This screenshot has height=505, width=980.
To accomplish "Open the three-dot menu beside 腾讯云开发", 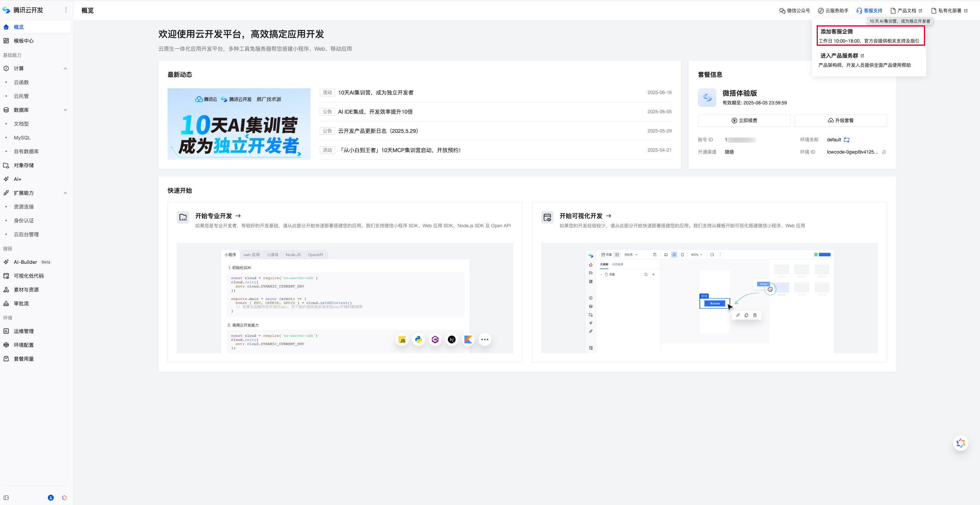I will point(66,10).
